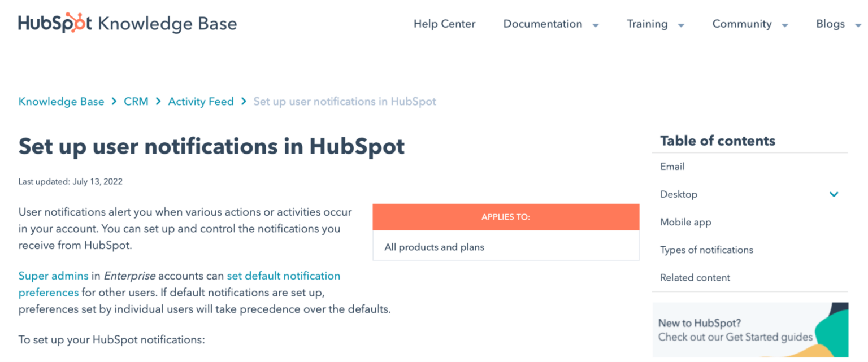Open the Blogs dropdown chevron

click(859, 25)
